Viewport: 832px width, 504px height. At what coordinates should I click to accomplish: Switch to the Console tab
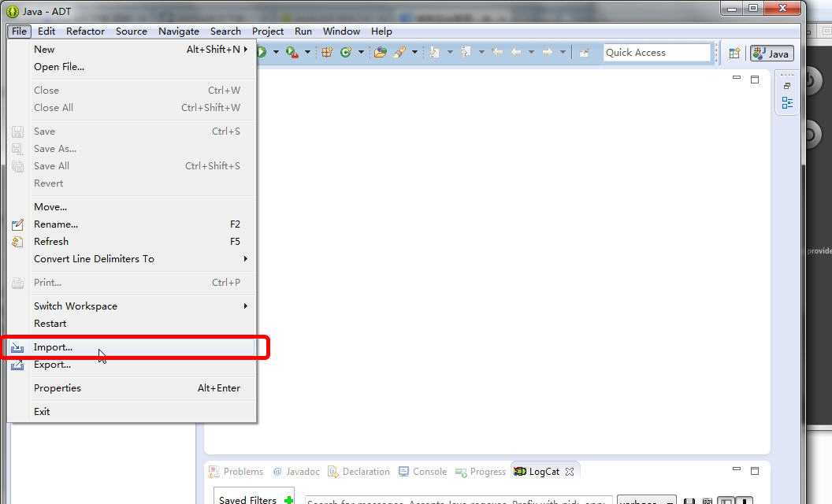422,472
